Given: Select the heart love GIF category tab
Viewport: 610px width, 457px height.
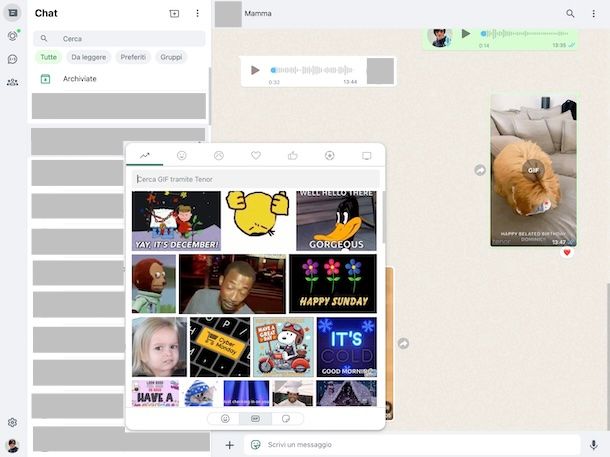Looking at the screenshot, I should coord(256,156).
